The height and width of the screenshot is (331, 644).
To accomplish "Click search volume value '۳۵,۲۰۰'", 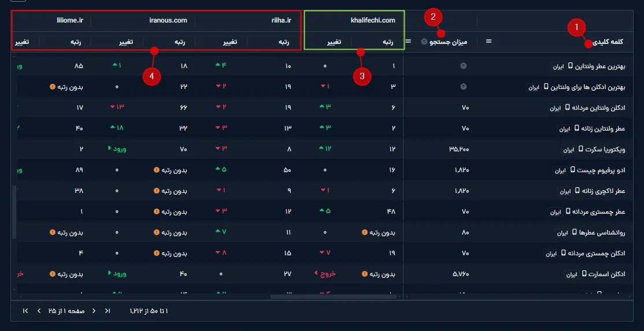I will pyautogui.click(x=459, y=149).
